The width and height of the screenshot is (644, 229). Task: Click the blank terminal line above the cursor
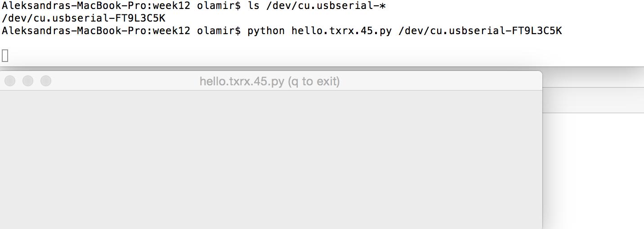click(322, 43)
